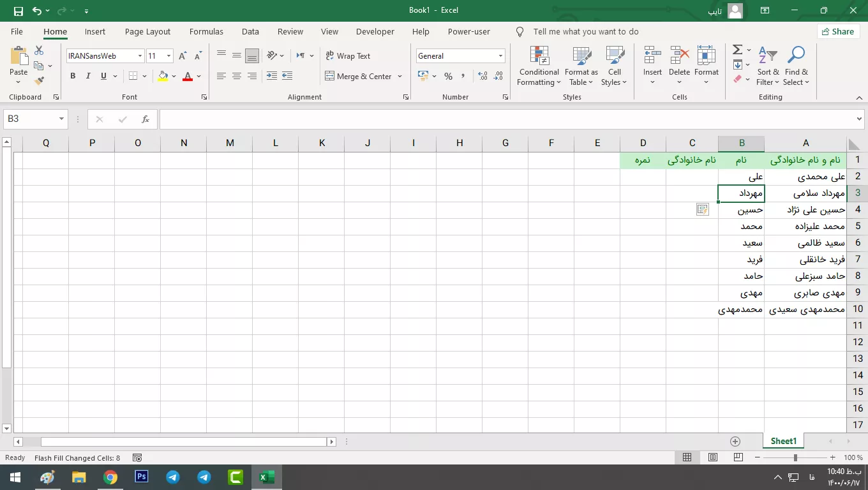Open the font name dropdown

140,56
